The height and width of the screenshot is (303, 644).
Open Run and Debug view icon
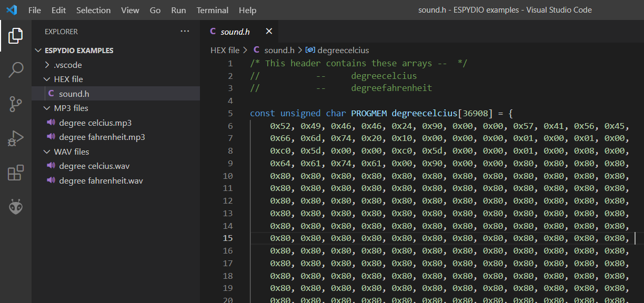tap(16, 138)
